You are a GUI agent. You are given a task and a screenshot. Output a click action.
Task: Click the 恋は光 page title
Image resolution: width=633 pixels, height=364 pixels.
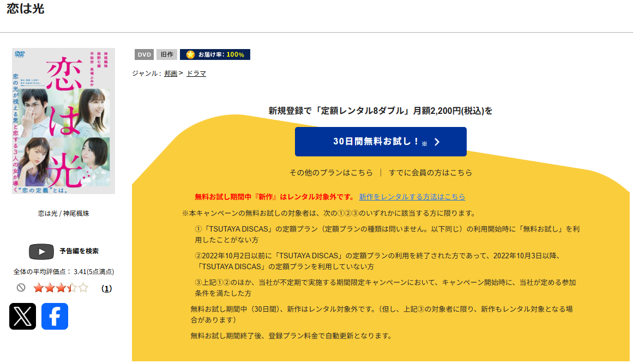point(26,9)
